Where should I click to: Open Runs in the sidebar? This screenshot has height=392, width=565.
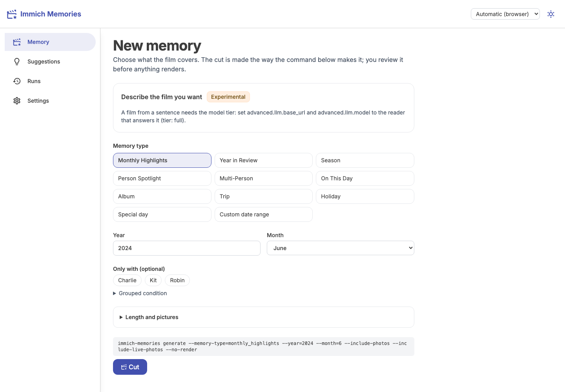[x=50, y=81]
